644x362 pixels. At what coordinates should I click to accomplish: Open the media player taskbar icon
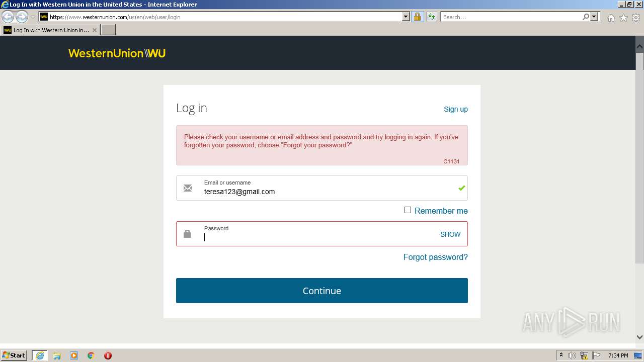tap(74, 355)
